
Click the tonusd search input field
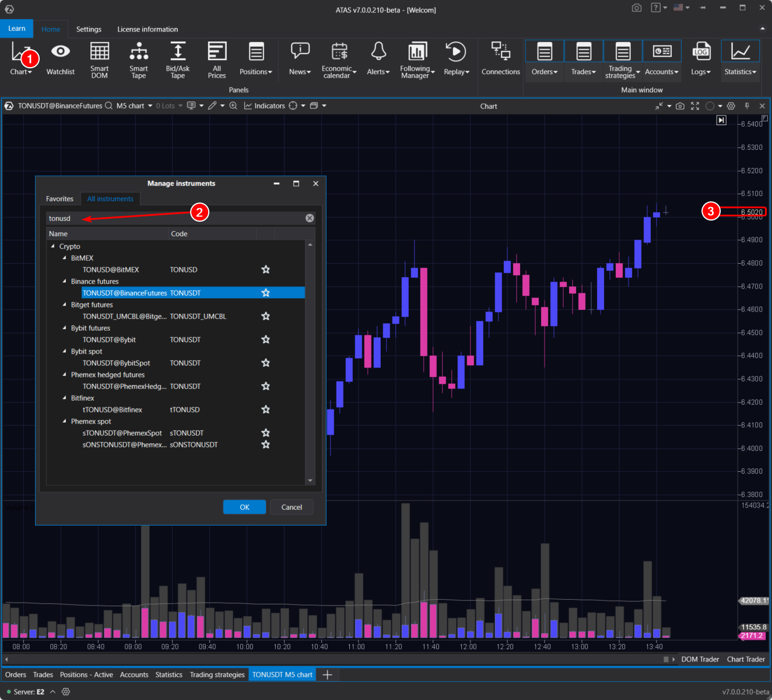click(175, 218)
